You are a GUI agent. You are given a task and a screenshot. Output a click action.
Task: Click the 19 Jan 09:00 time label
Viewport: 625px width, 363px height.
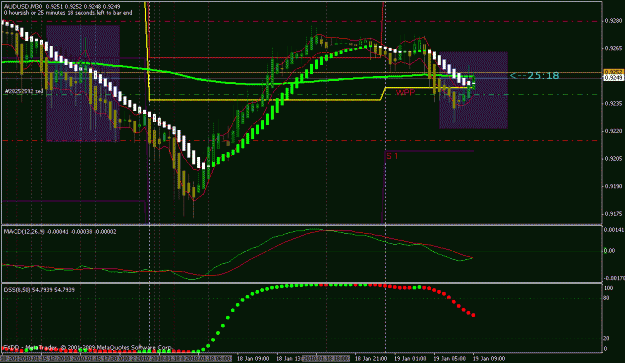click(x=489, y=359)
